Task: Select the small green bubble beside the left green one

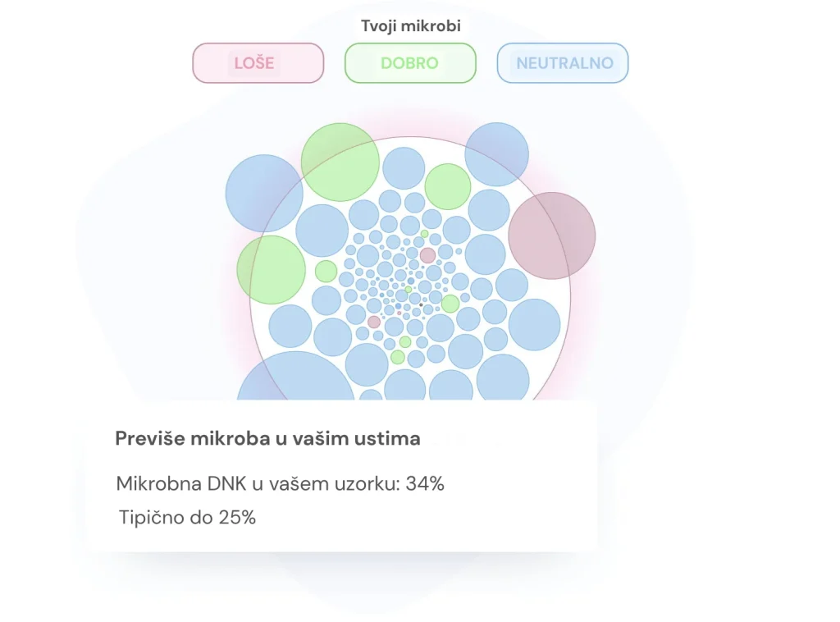Action: (326, 271)
